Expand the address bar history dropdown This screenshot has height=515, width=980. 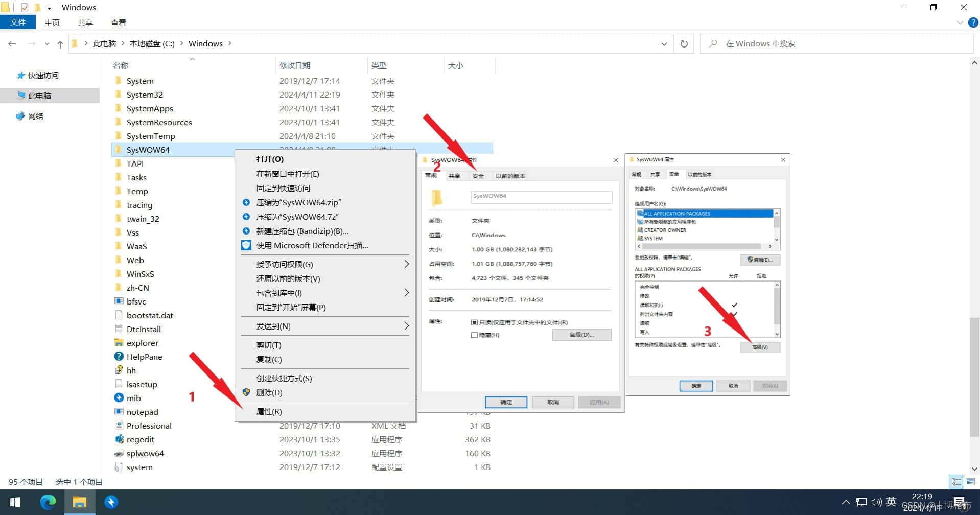664,44
